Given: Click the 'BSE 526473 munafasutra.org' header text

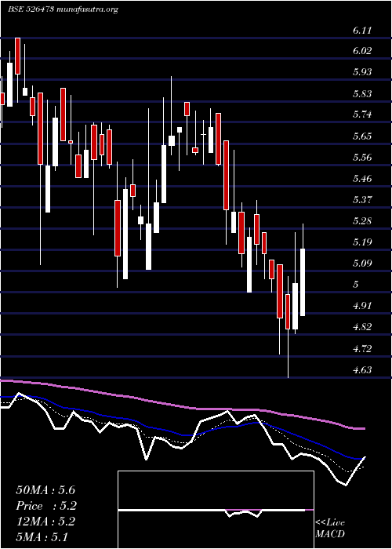Looking at the screenshot, I should point(63,9).
